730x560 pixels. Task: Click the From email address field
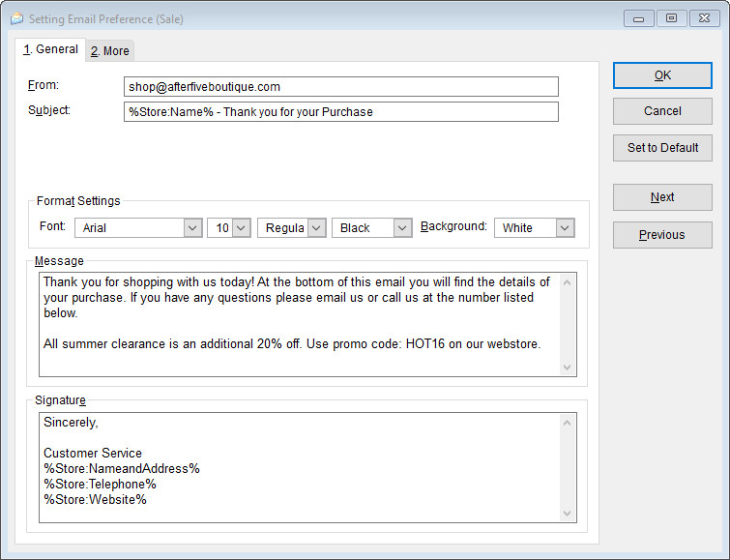pyautogui.click(x=340, y=87)
